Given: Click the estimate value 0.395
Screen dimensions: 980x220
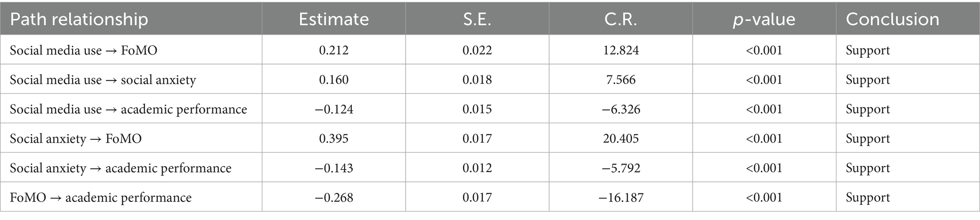Looking at the screenshot, I should pos(334,138).
